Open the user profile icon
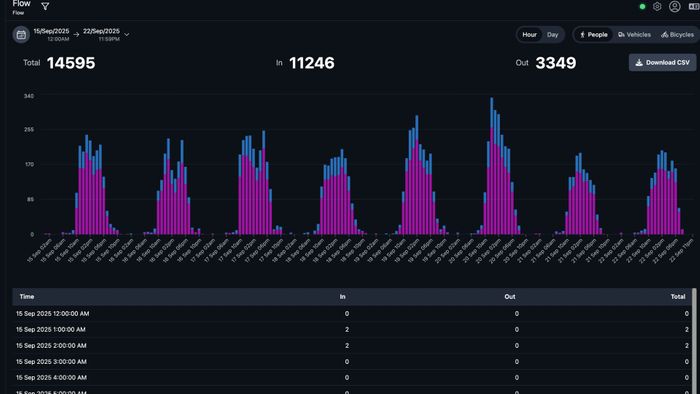Screen dimensions: 700x394 click(x=675, y=6)
